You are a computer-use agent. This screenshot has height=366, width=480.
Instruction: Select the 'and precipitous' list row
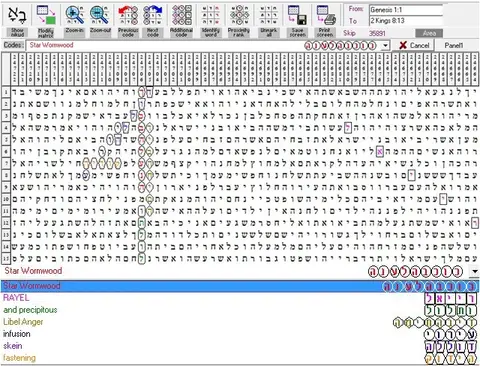click(240, 310)
